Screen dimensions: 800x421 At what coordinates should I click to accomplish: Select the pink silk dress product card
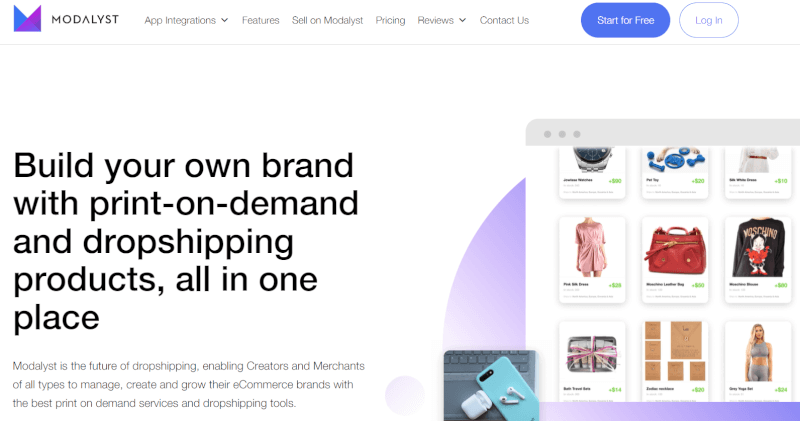592,260
